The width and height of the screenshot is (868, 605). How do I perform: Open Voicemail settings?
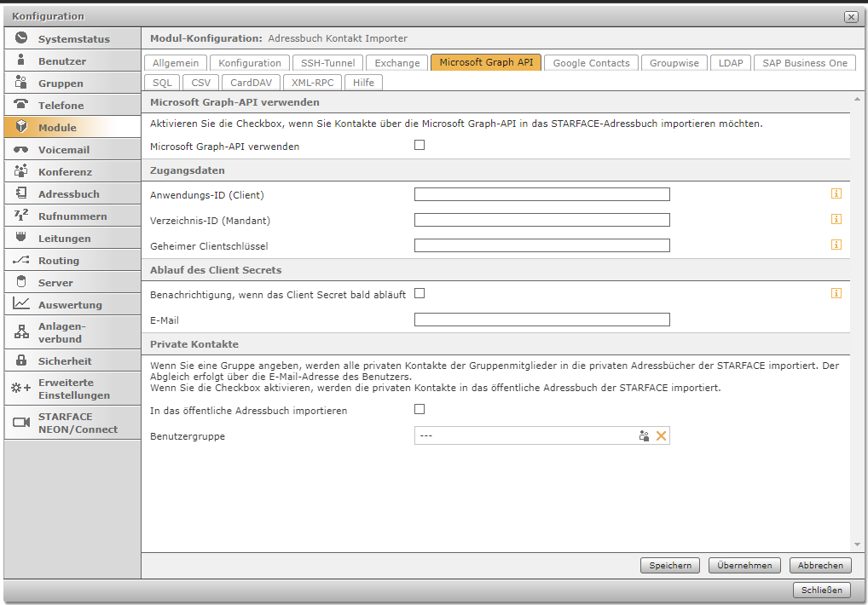point(72,149)
